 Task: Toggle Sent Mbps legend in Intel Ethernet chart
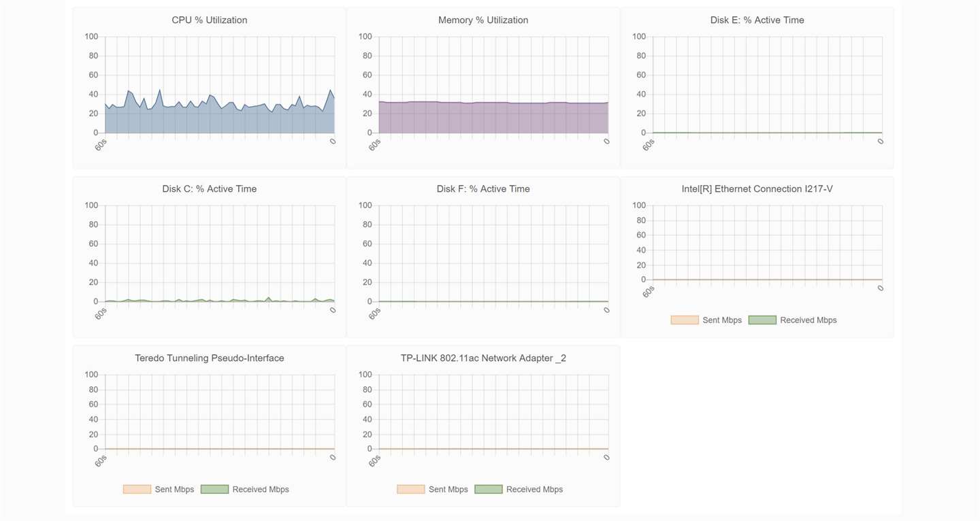[705, 320]
